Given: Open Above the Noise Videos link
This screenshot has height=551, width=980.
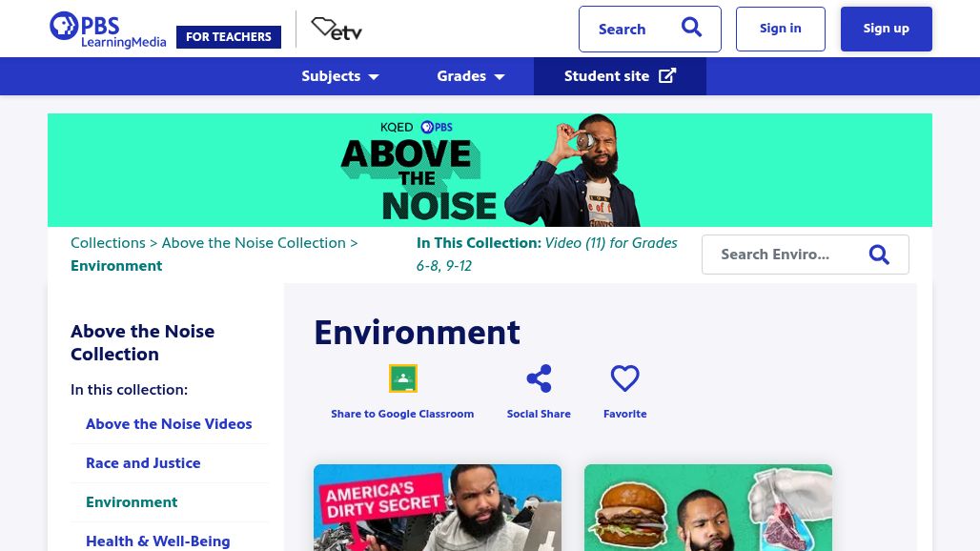Looking at the screenshot, I should point(169,423).
